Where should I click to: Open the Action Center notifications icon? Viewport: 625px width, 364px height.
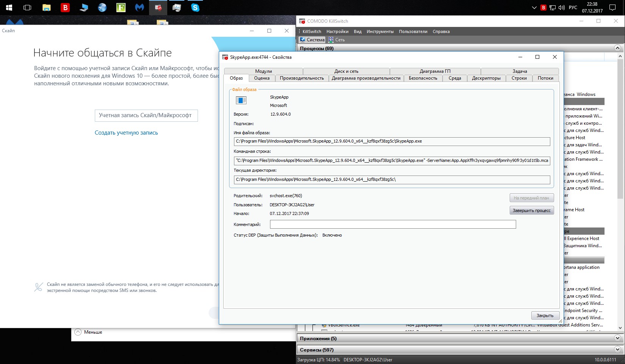(x=612, y=8)
